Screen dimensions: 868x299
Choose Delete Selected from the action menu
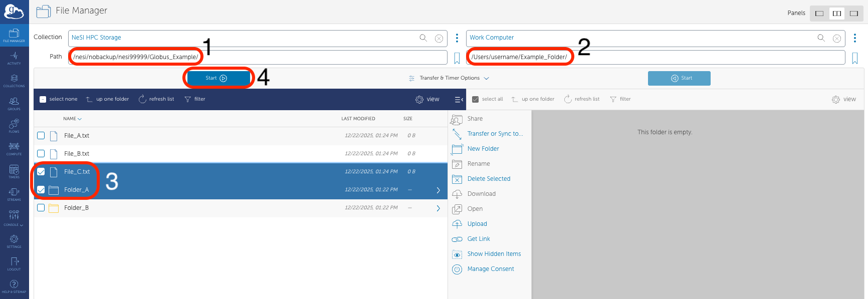coord(488,179)
